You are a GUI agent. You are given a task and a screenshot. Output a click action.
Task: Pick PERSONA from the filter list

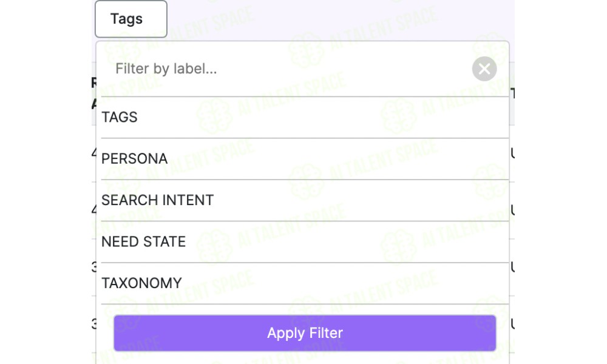(x=305, y=158)
